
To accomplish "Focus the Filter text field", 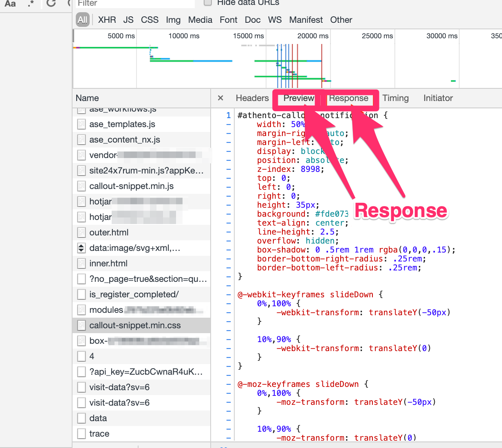I will click(x=135, y=4).
